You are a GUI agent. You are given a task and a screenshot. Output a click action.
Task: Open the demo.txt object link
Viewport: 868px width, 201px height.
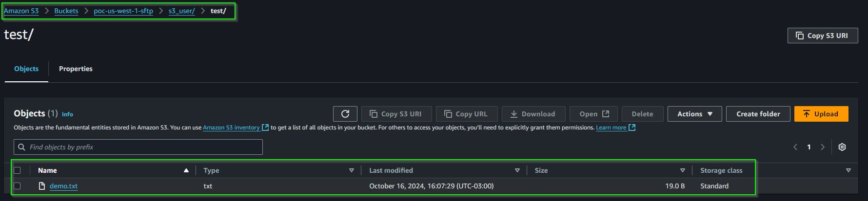(63, 186)
